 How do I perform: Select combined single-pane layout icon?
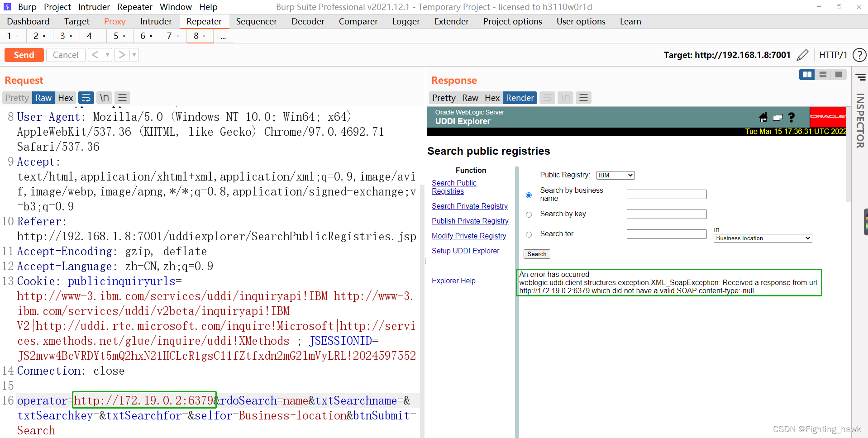[839, 75]
